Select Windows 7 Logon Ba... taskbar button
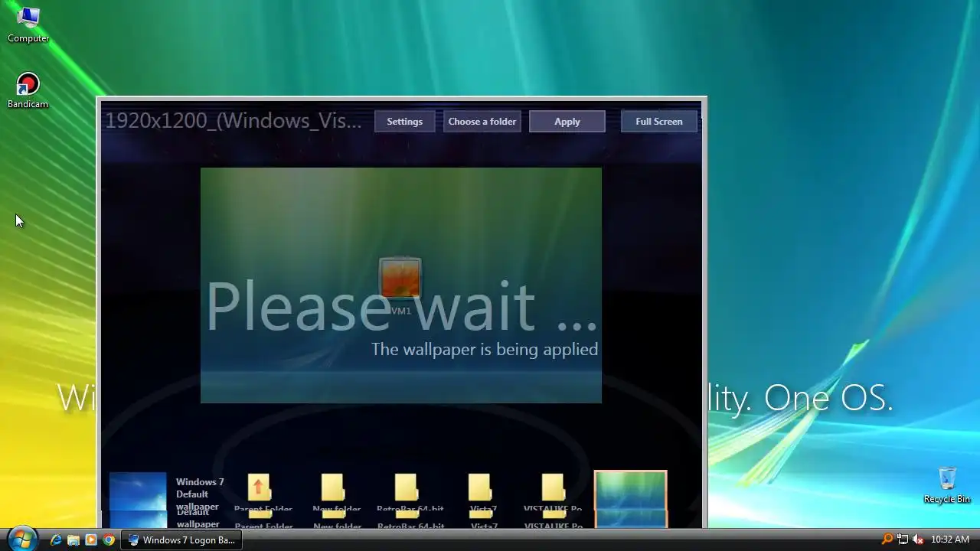The image size is (980, 551). pos(181,540)
